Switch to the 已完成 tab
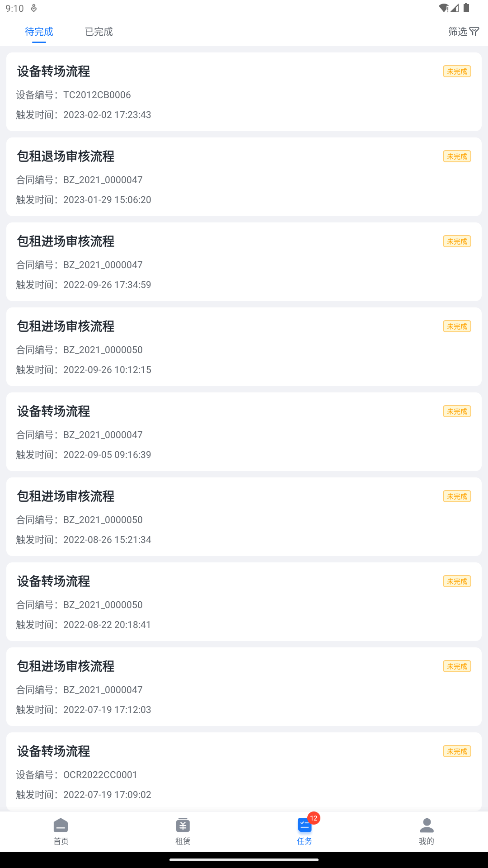Viewport: 488px width, 868px height. click(99, 32)
